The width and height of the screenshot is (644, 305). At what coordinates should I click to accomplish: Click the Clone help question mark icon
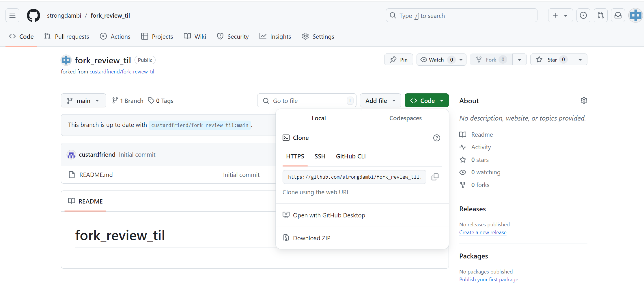437,138
